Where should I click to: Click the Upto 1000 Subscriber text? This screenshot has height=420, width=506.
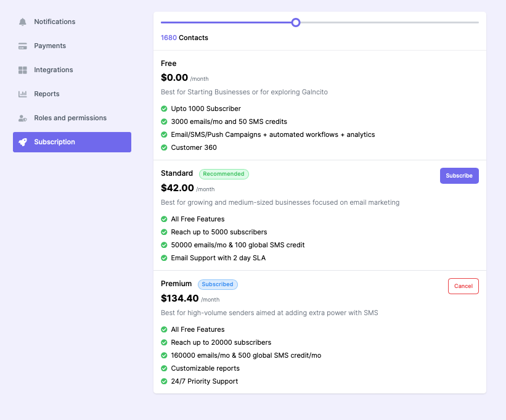pos(206,109)
